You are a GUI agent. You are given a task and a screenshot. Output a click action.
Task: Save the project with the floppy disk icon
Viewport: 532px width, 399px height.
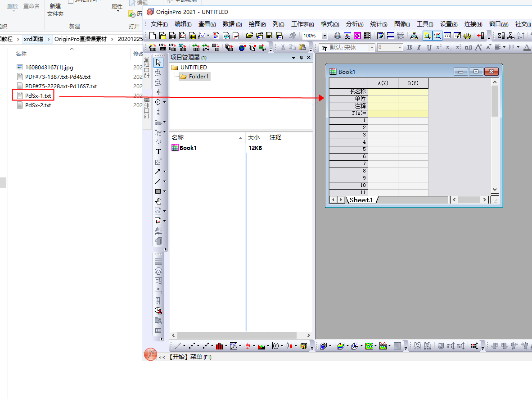269,36
